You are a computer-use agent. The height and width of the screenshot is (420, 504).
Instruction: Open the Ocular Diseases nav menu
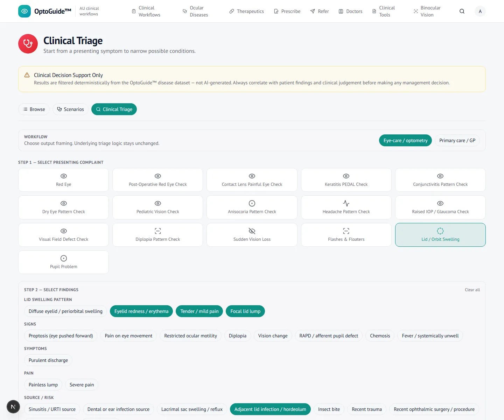tap(195, 11)
